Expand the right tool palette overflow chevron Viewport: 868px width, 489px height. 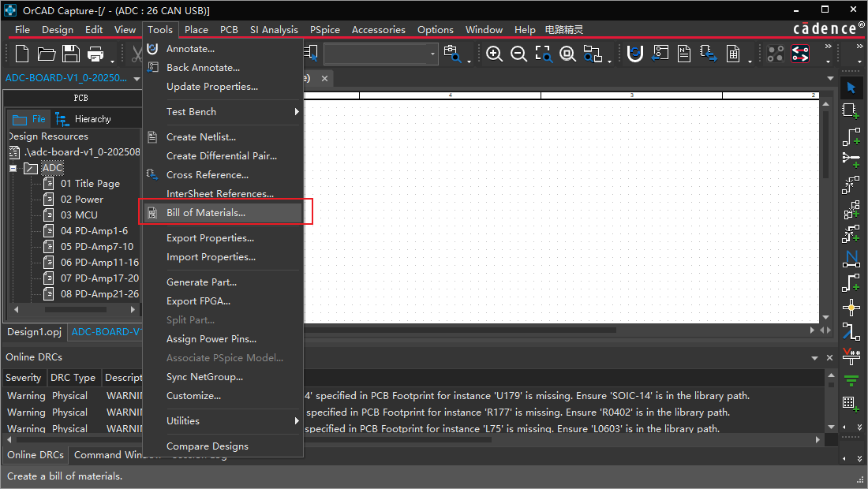click(859, 427)
